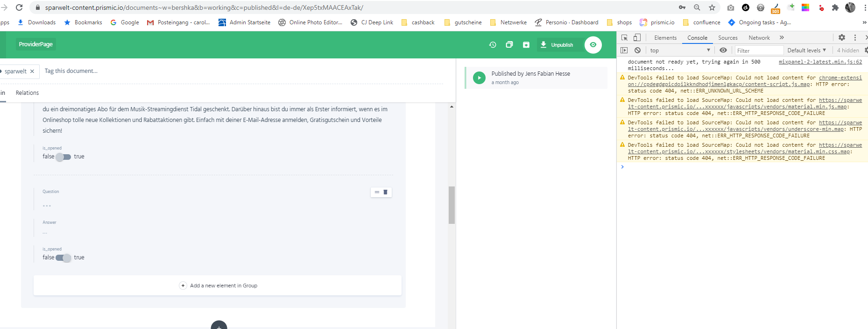
Task: Click the console Filter input
Action: (759, 50)
